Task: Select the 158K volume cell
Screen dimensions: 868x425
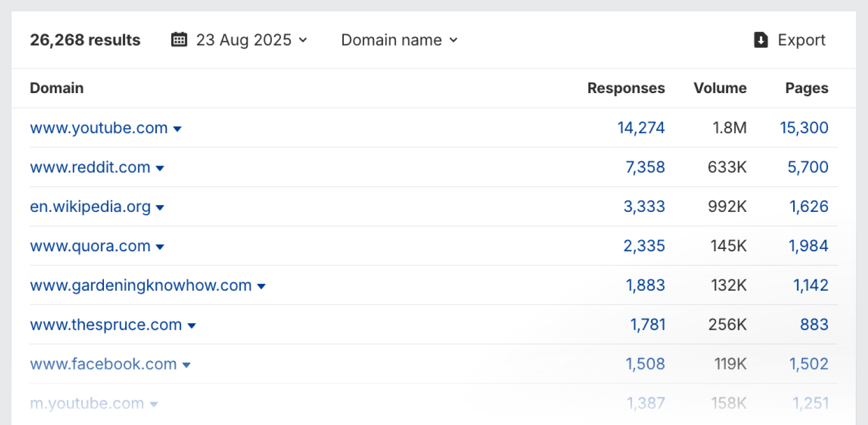Action: [729, 404]
